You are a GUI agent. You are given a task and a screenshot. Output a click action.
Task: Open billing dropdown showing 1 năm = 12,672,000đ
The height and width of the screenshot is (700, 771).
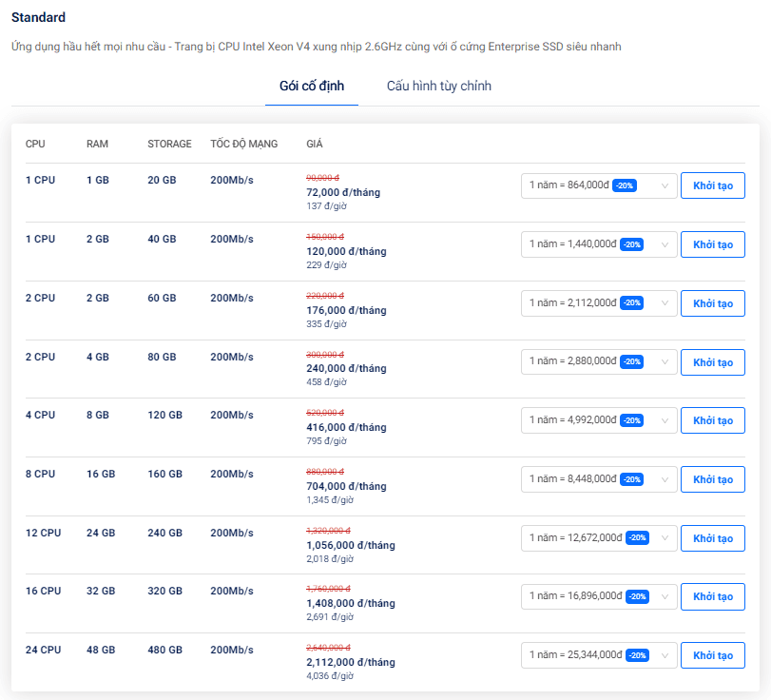pyautogui.click(x=599, y=537)
